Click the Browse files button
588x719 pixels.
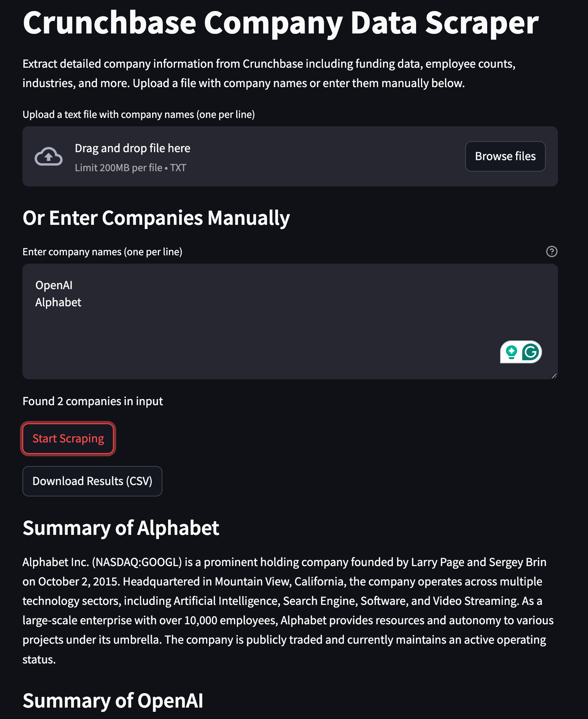coord(505,156)
